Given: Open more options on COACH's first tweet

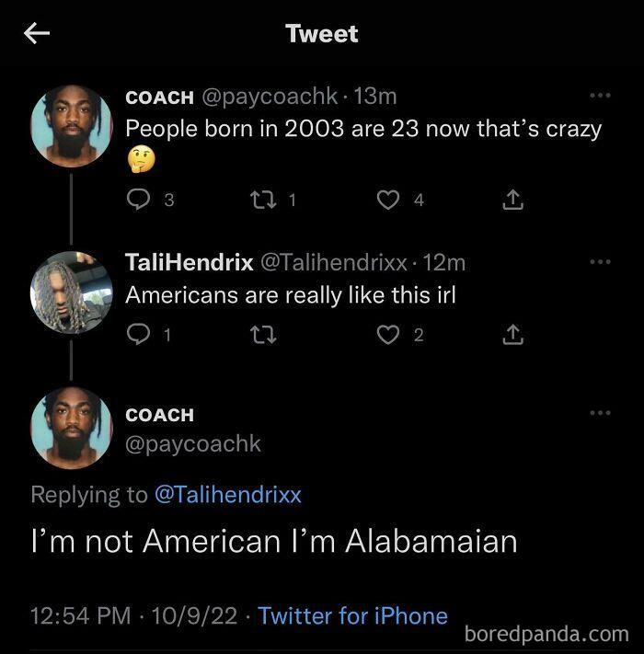Looking at the screenshot, I should point(600,96).
